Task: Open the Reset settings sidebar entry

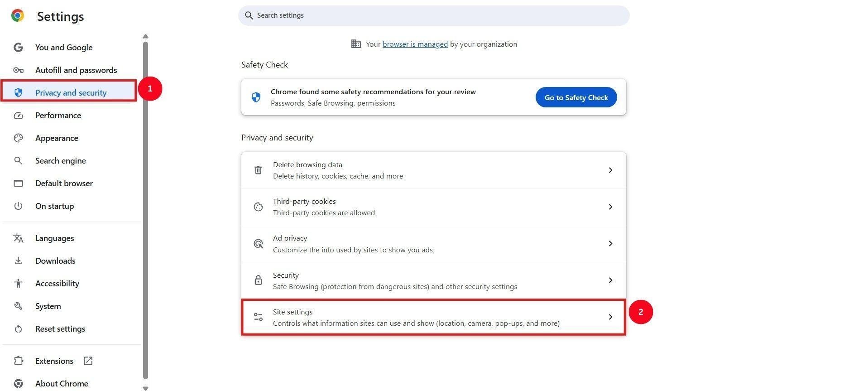Action: pyautogui.click(x=60, y=328)
